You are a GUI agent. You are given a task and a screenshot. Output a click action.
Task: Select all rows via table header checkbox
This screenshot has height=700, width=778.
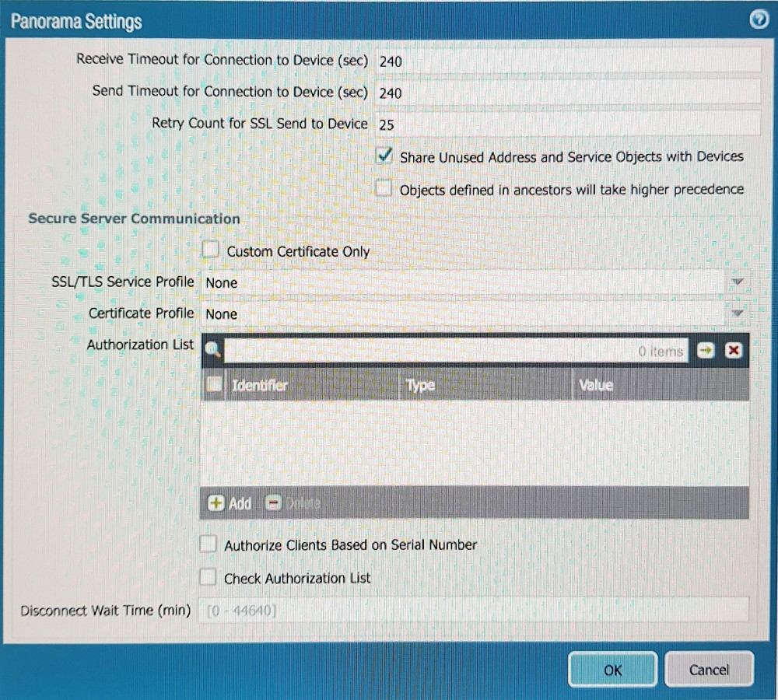click(x=214, y=384)
